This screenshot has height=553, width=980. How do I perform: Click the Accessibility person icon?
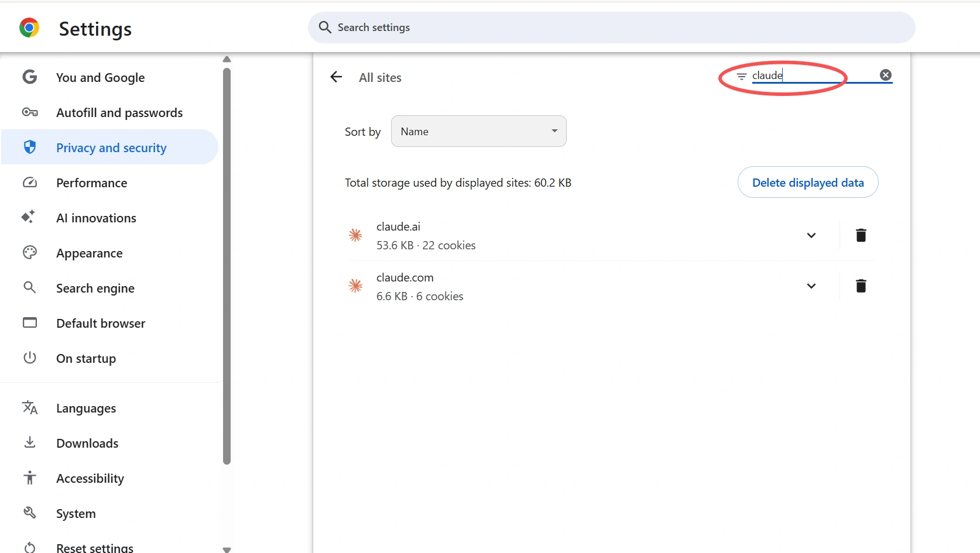[x=30, y=478]
